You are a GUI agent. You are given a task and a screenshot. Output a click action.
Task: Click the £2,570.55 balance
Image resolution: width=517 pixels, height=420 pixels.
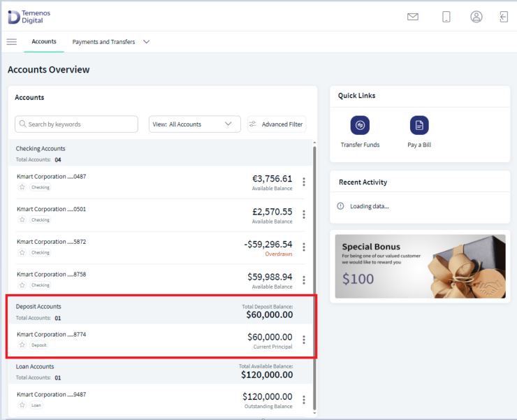click(x=272, y=212)
